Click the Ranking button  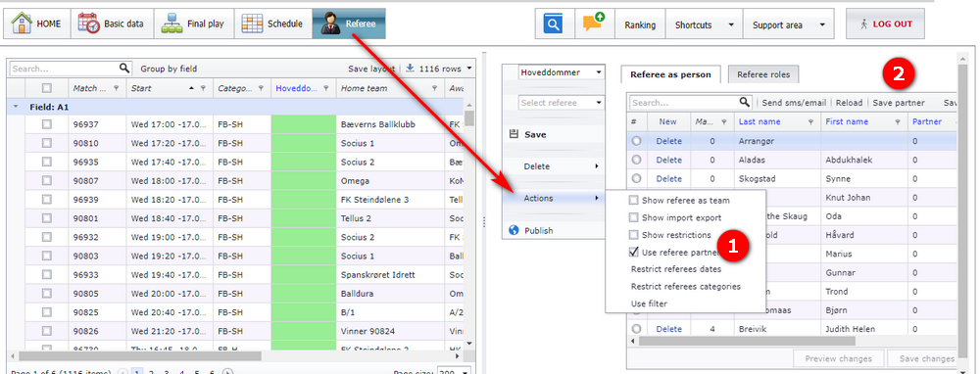click(x=640, y=25)
